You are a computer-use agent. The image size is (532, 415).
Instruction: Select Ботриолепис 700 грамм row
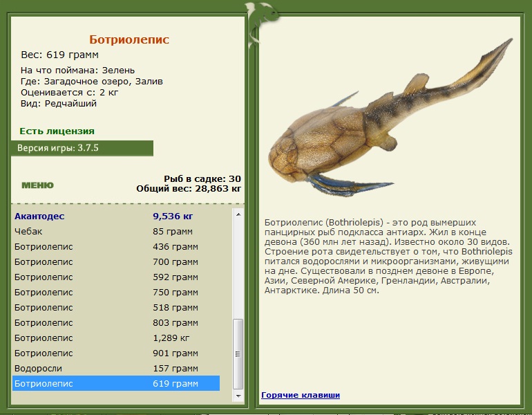(x=116, y=262)
